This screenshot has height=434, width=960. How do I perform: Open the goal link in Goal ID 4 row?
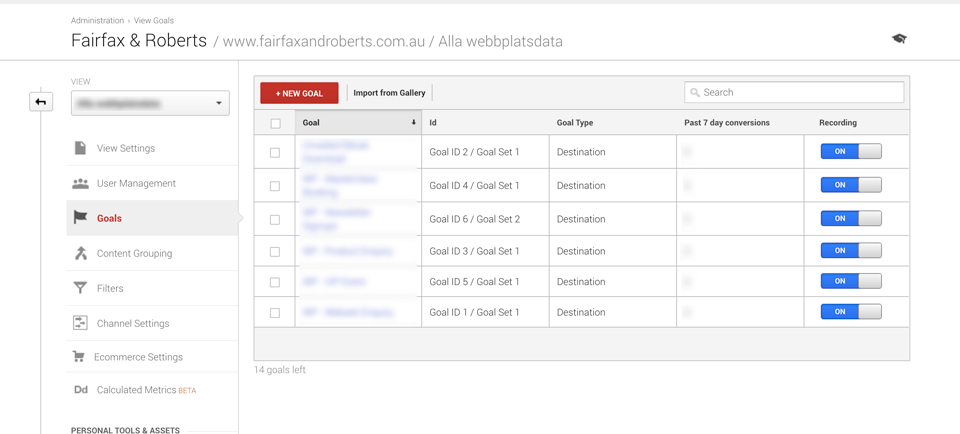tap(340, 185)
